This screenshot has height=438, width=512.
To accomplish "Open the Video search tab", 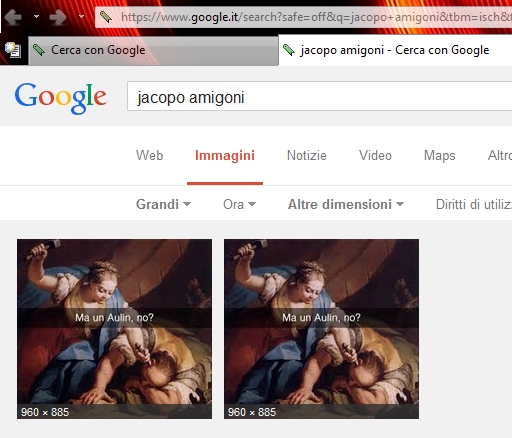I will [375, 156].
